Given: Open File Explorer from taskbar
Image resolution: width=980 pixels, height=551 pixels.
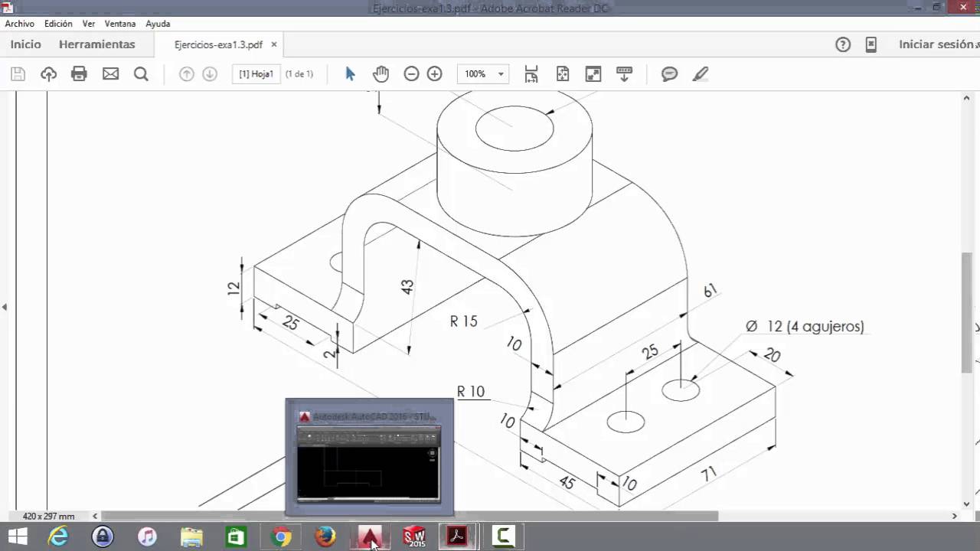Looking at the screenshot, I should (191, 536).
